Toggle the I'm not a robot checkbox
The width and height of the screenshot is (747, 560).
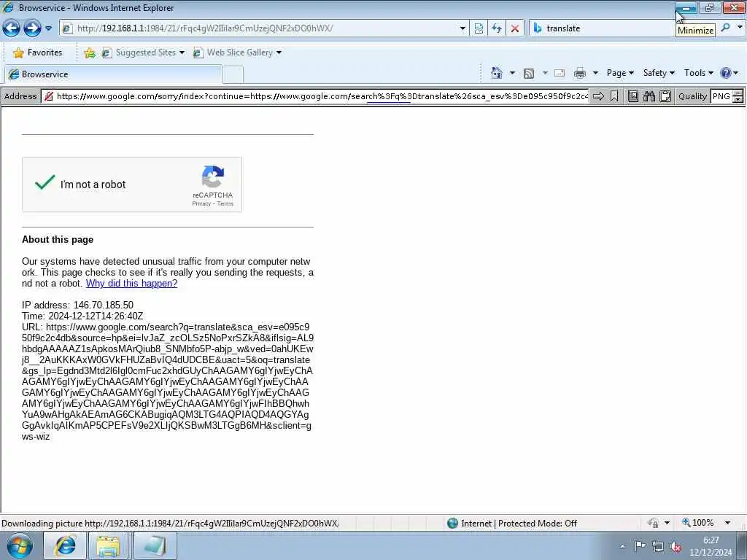click(44, 182)
